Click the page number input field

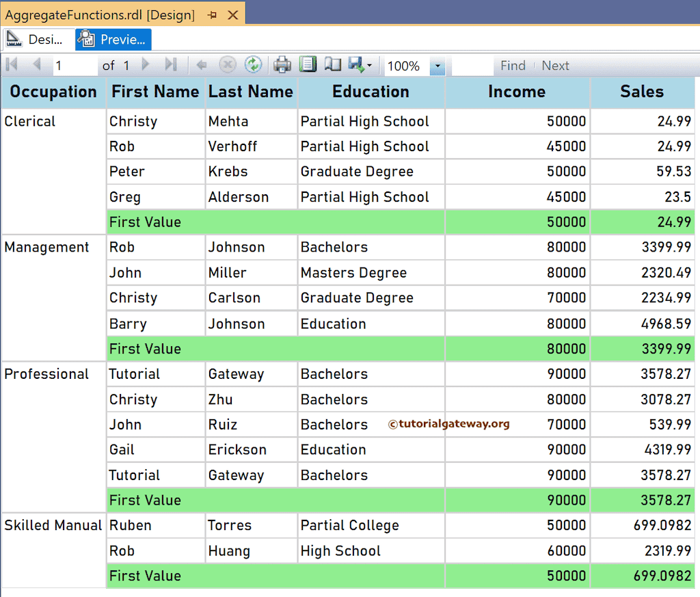[75, 65]
